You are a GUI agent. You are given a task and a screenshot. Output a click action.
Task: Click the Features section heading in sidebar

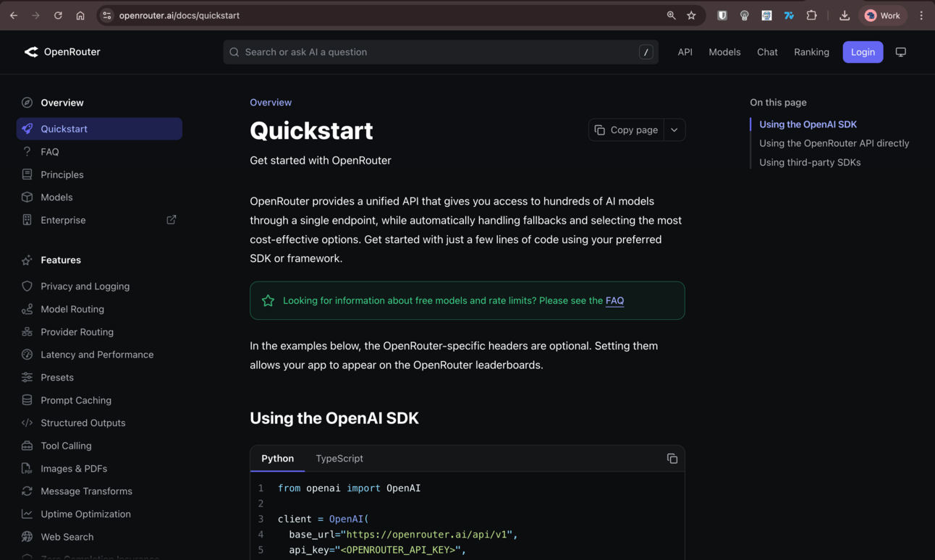(61, 260)
